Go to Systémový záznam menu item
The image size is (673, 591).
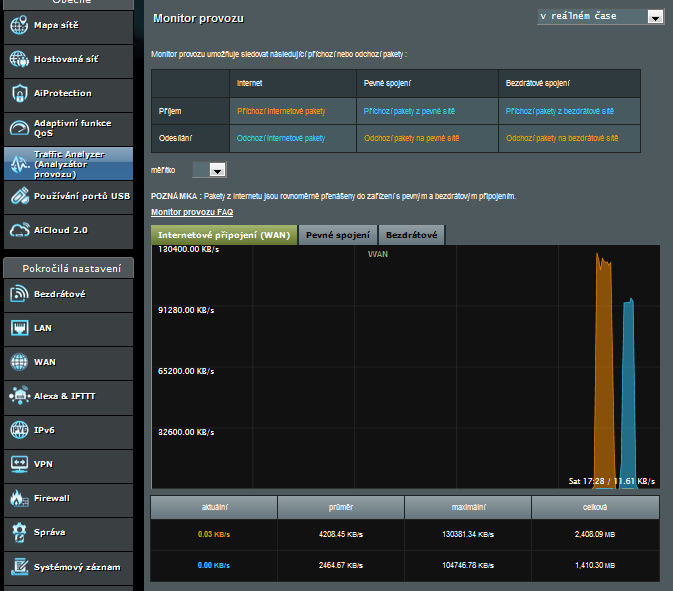[x=76, y=567]
